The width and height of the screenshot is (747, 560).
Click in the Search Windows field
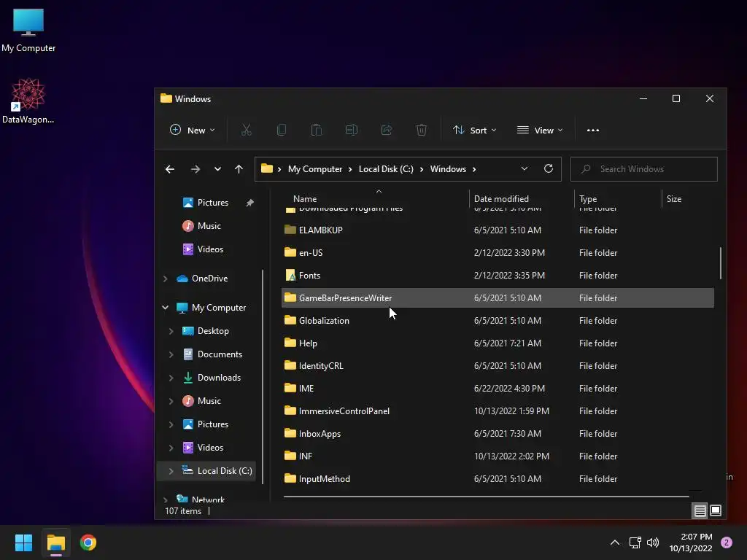[643, 169]
